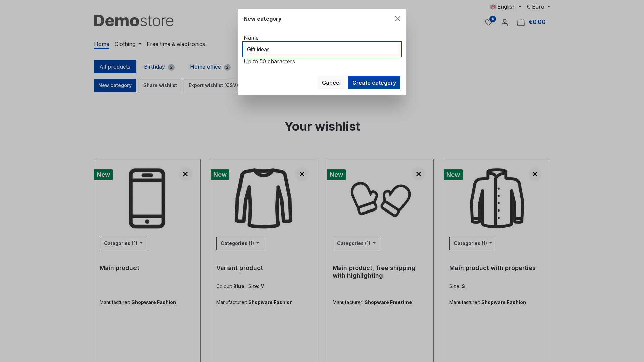Viewport: 644px width, 362px height.
Task: Remove free shipping product from wishlist
Action: point(419,174)
